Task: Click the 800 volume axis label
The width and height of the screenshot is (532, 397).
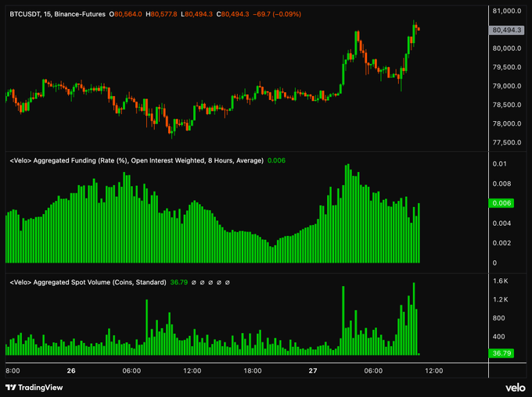Action: click(499, 318)
